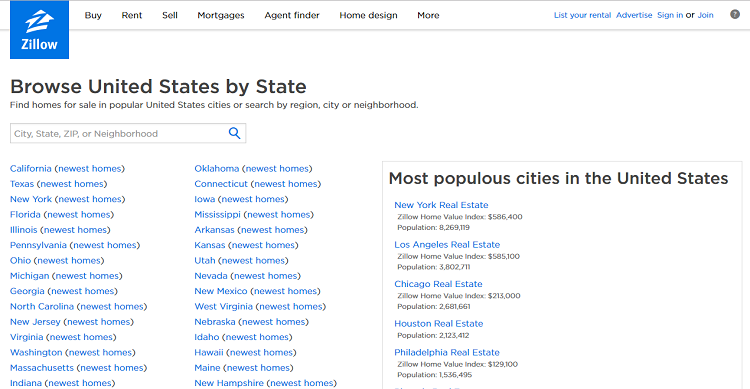This screenshot has width=750, height=389.
Task: Open the Connecticut state link
Action: [x=221, y=184]
